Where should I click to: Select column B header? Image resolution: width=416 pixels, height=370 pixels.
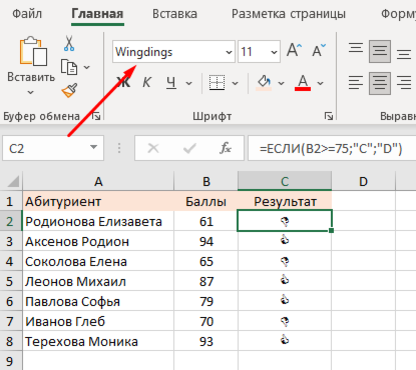[206, 181]
